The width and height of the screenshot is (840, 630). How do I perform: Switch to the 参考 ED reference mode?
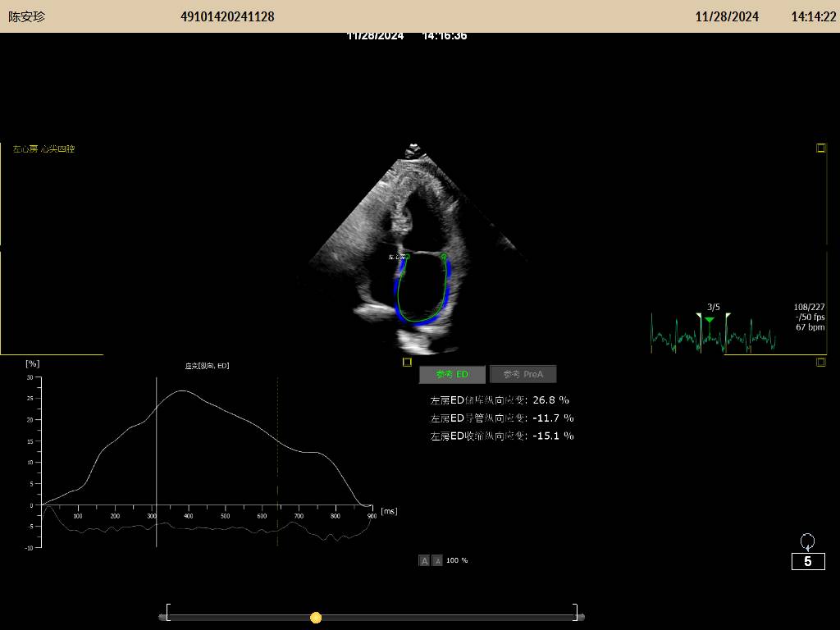452,374
